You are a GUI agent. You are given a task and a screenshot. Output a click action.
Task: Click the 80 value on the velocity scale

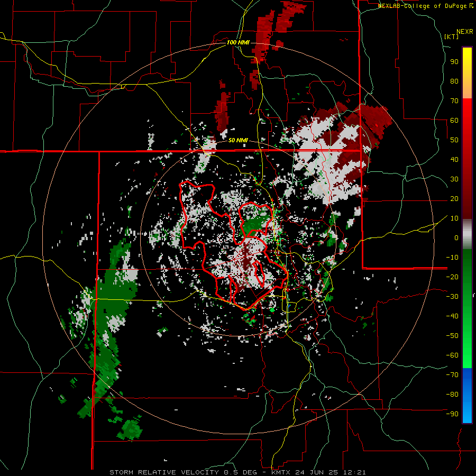[x=454, y=81]
